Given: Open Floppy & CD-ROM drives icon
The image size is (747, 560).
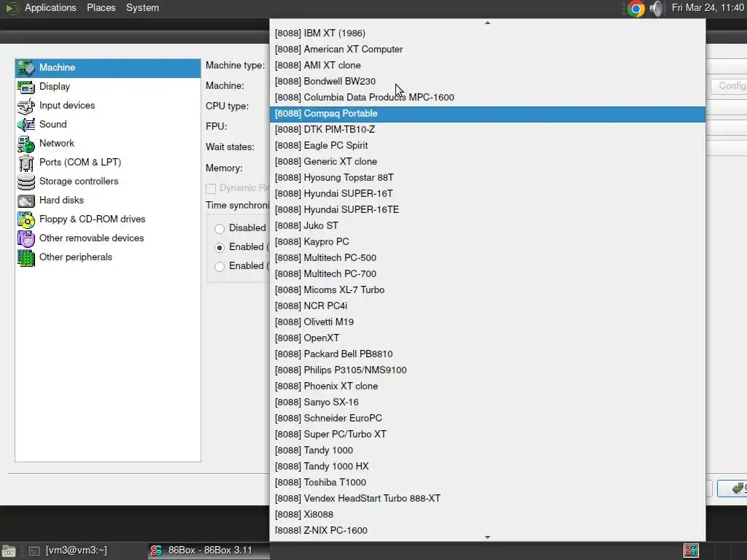Looking at the screenshot, I should (26, 219).
